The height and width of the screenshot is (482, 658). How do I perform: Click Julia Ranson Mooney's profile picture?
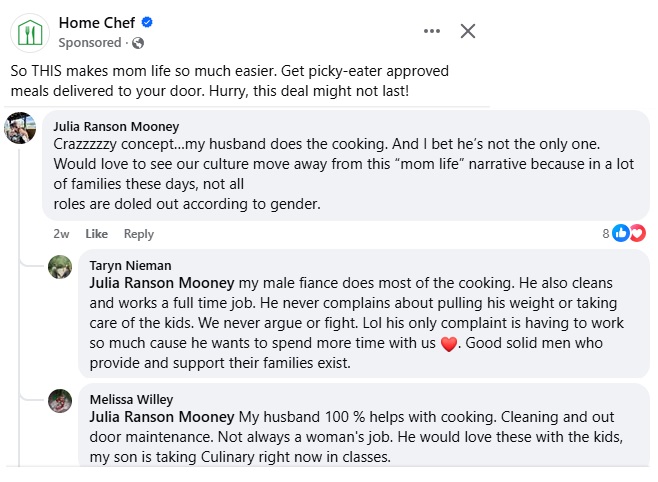click(x=21, y=129)
